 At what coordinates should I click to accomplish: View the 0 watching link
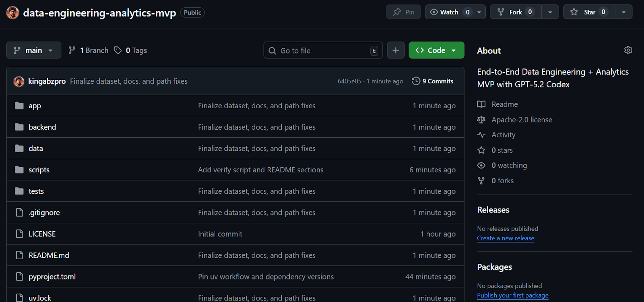pos(509,165)
